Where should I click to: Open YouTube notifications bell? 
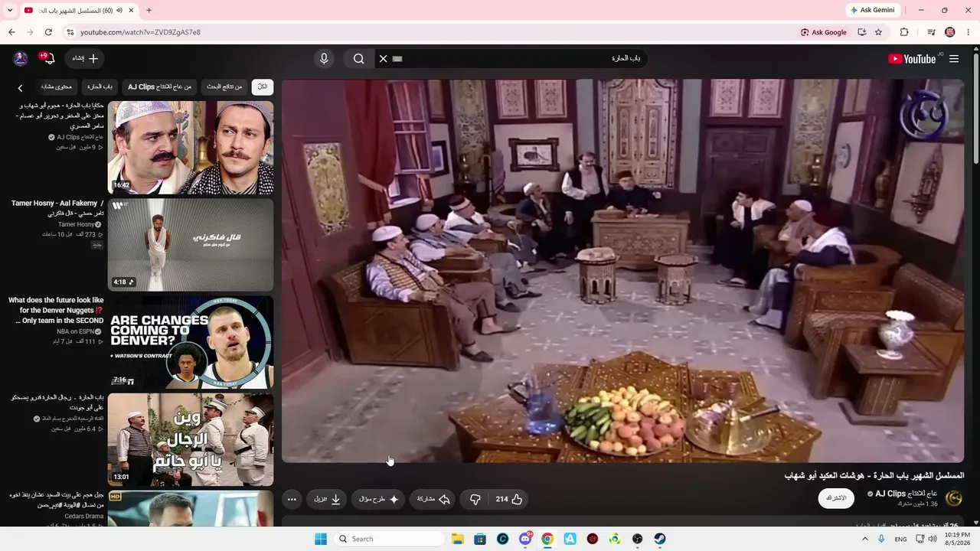49,59
